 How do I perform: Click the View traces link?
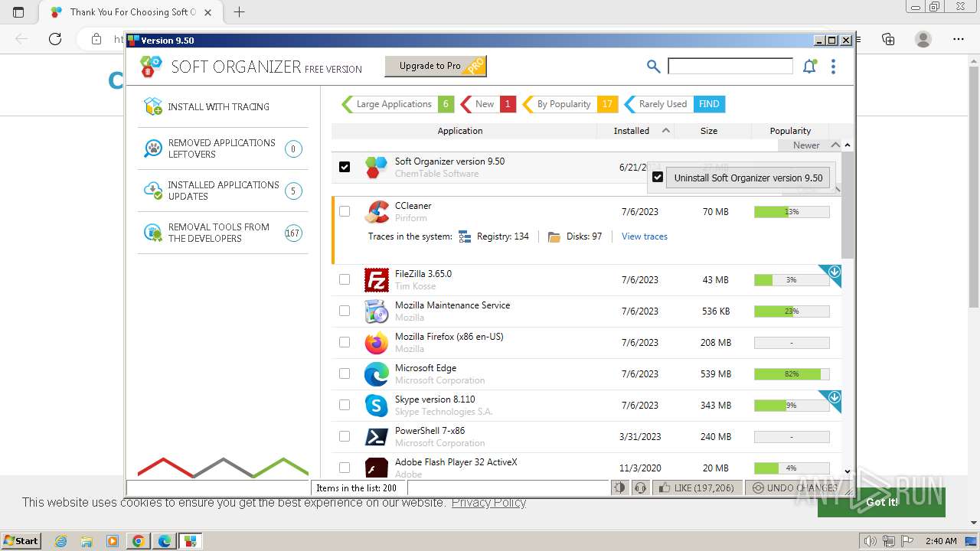coord(645,236)
